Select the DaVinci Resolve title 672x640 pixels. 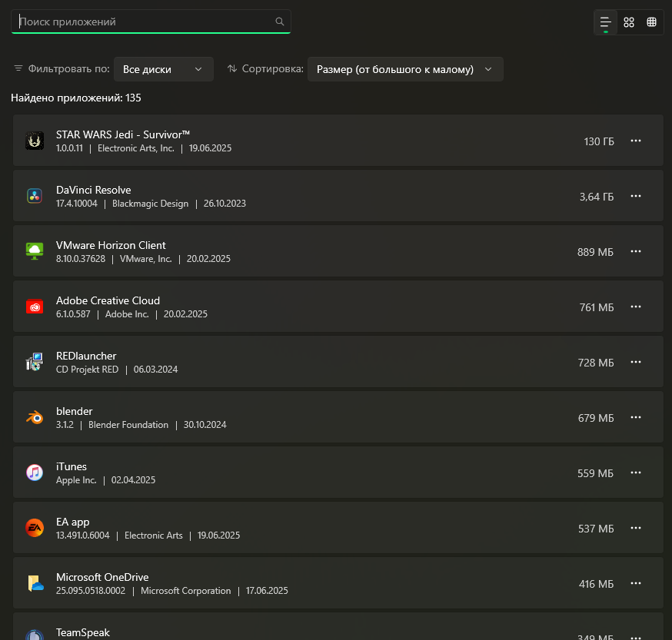point(94,190)
